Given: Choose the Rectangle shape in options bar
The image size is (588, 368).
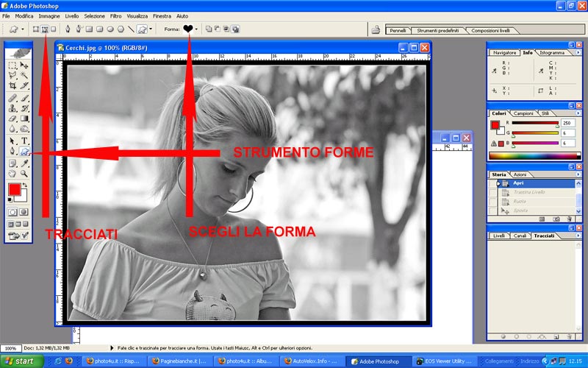Looking at the screenshot, I should [89, 29].
